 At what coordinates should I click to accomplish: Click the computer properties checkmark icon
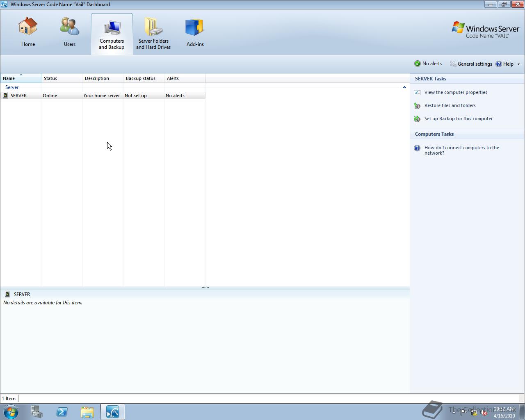tap(417, 93)
